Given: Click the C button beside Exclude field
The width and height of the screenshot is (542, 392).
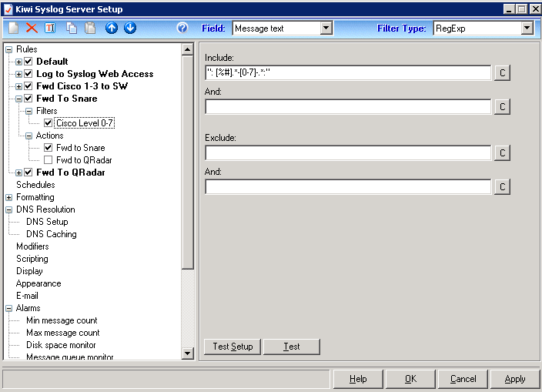Looking at the screenshot, I should click(502, 153).
